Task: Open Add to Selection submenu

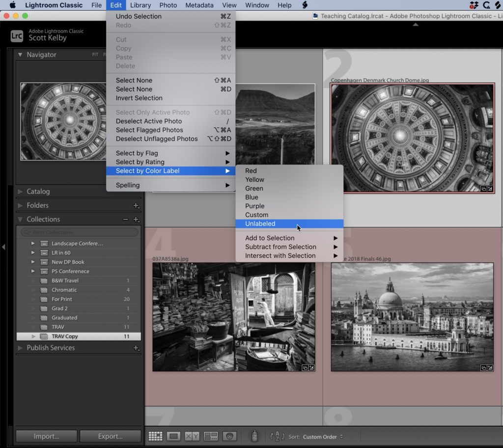Action: pyautogui.click(x=289, y=238)
